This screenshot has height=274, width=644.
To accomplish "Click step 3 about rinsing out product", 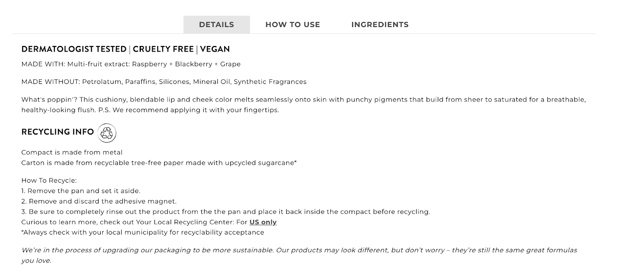I will (225, 212).
